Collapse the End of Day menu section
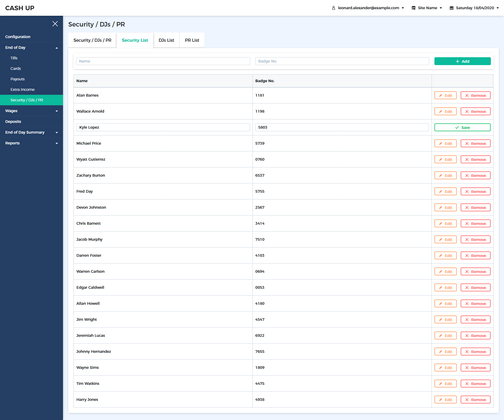504x420 pixels. coord(57,48)
